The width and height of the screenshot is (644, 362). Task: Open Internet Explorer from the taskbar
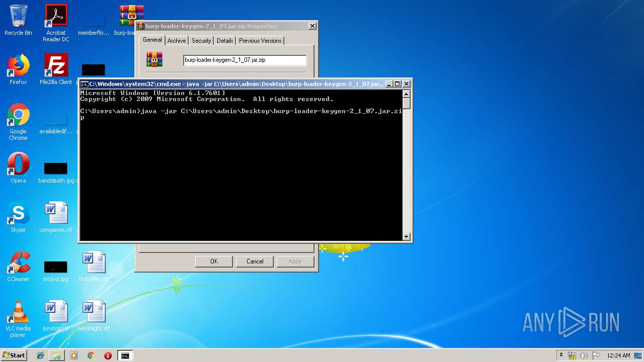click(x=40, y=355)
